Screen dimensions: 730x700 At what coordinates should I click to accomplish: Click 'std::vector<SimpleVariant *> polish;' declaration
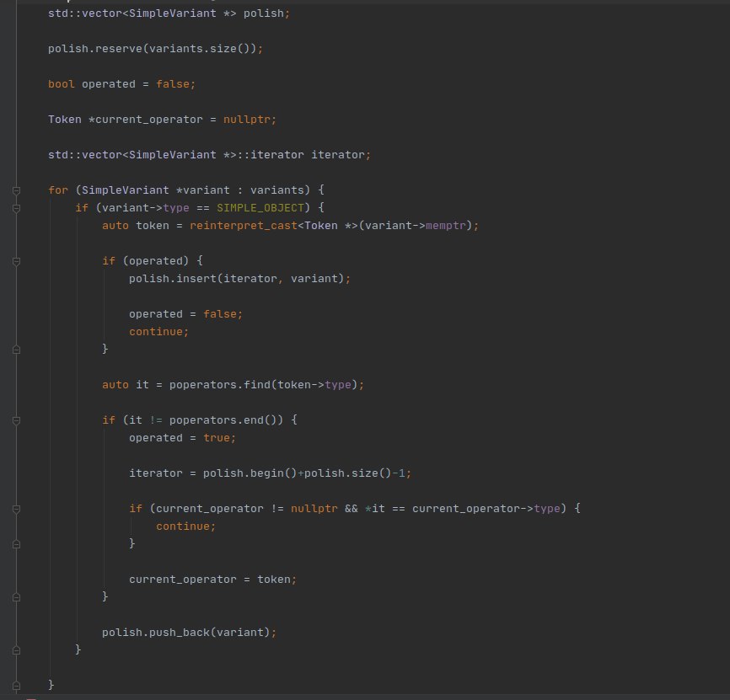point(169,13)
